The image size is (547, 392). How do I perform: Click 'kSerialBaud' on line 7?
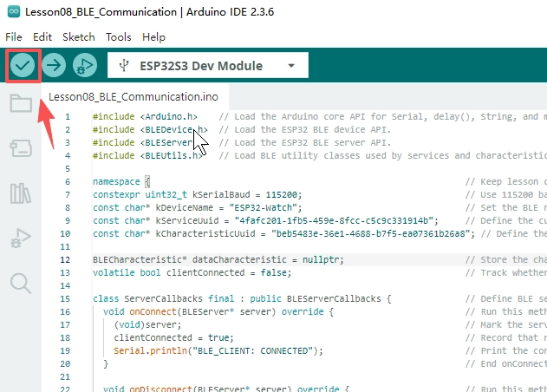[221, 195]
